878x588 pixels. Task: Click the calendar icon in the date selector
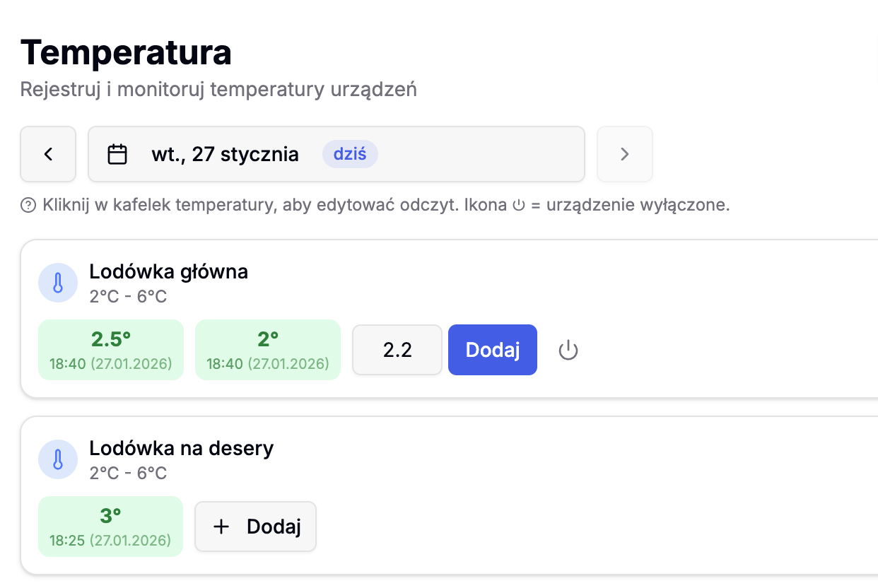point(119,153)
